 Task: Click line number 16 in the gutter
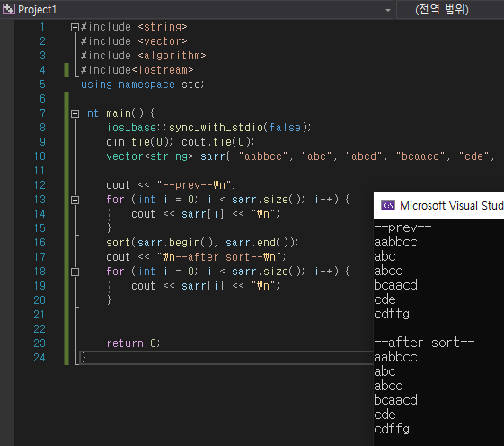click(40, 243)
